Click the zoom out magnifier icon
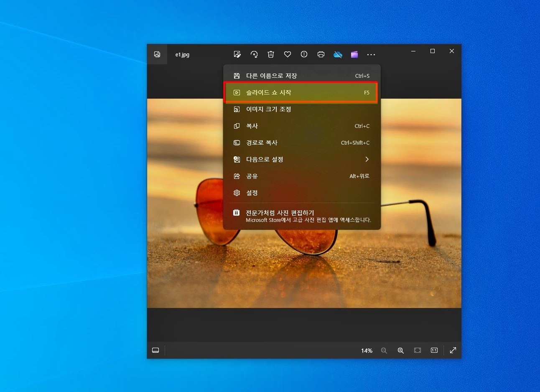The image size is (540, 392). 384,350
